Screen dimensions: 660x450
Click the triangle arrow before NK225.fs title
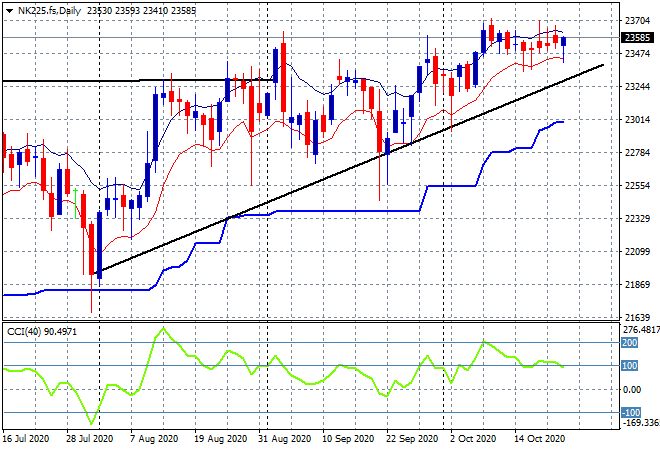click(x=9, y=11)
